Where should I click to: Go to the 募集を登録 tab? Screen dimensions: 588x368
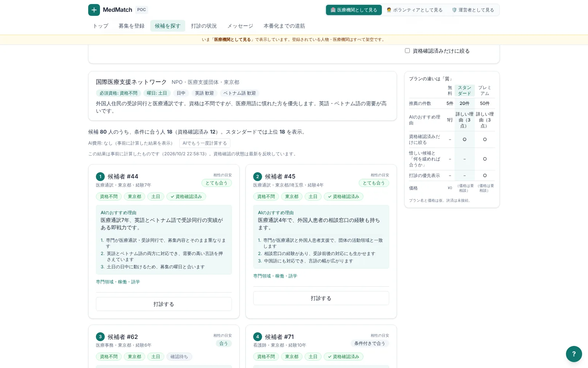click(x=132, y=26)
